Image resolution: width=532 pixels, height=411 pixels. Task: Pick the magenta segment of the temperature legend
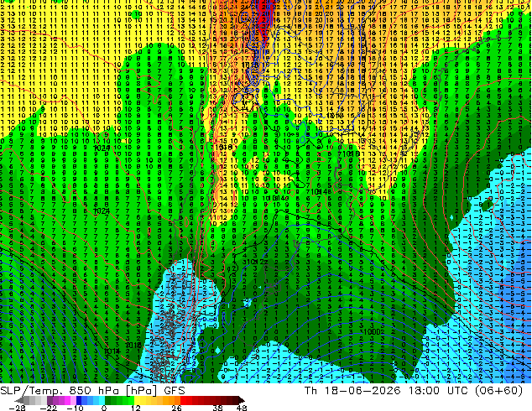tap(67, 400)
